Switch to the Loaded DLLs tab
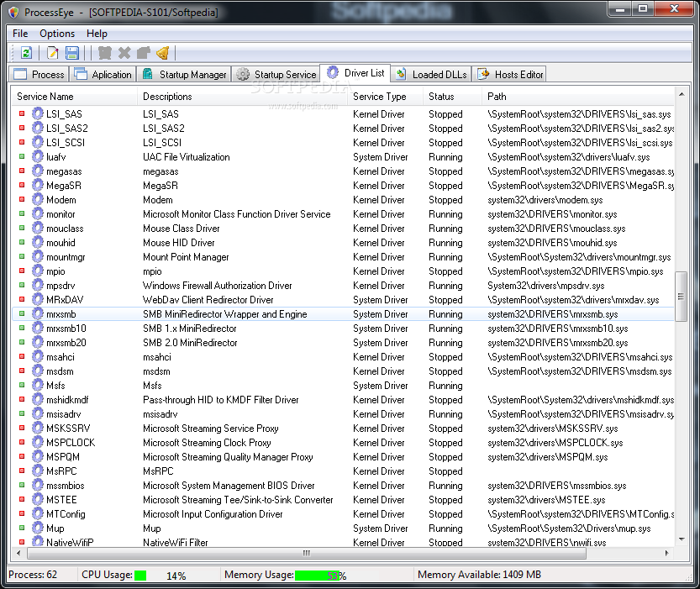The width and height of the screenshot is (700, 589). (431, 74)
